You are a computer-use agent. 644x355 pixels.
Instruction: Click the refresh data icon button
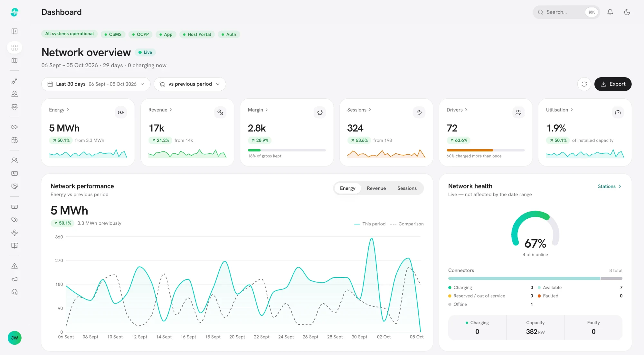coord(584,84)
